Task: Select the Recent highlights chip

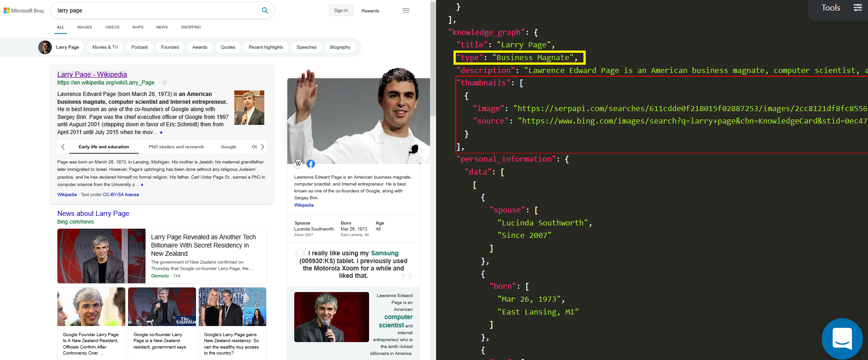Action: [x=266, y=47]
